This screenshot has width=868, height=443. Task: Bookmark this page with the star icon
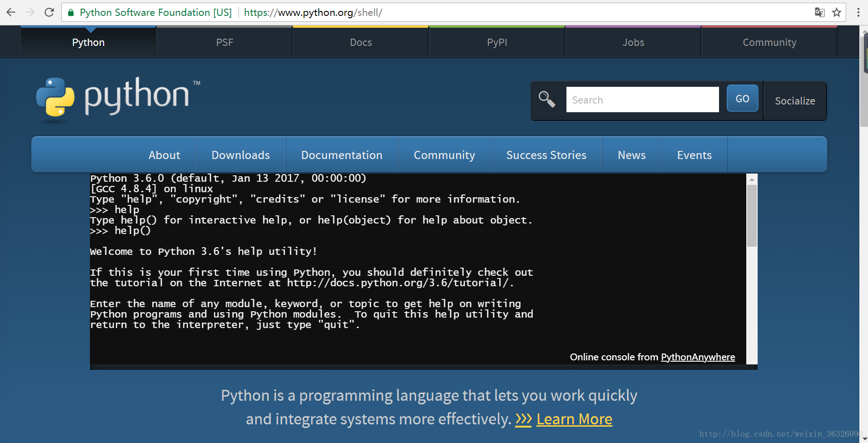tap(837, 12)
